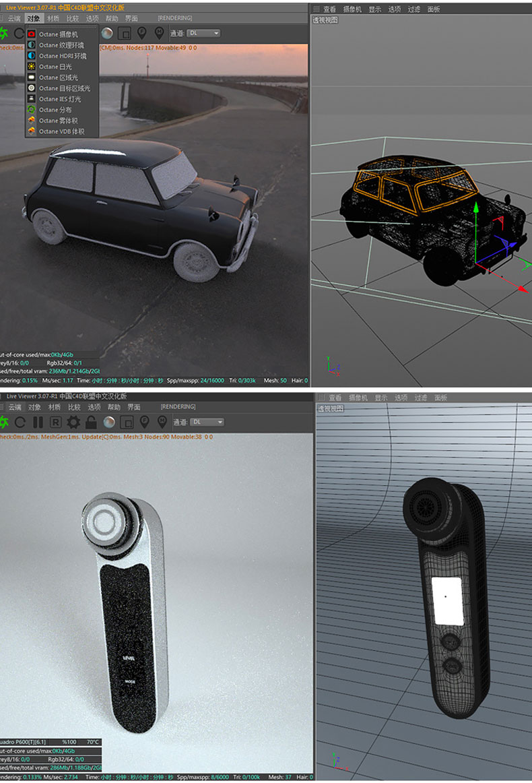
Task: Click the viewport grip icon in the upper viewport
Action: [x=316, y=9]
